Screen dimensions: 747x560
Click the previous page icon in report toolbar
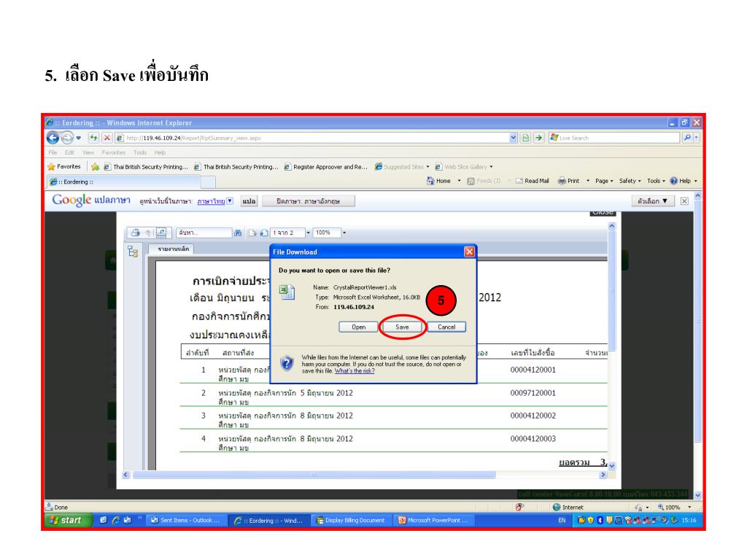[252, 233]
